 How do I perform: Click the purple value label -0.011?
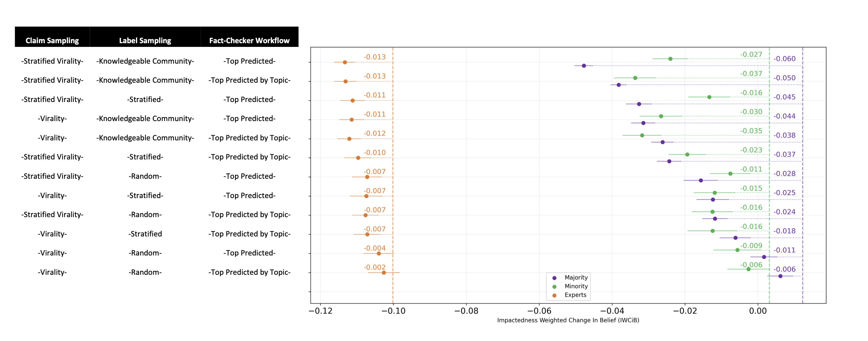click(x=785, y=250)
